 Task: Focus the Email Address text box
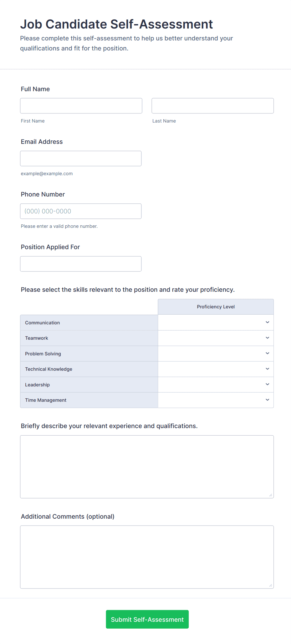pos(81,158)
